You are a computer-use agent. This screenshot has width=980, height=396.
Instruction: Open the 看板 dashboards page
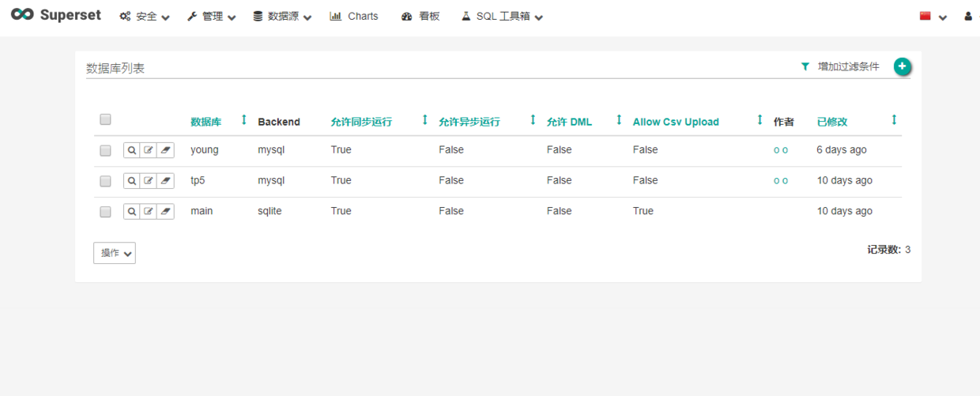click(420, 17)
